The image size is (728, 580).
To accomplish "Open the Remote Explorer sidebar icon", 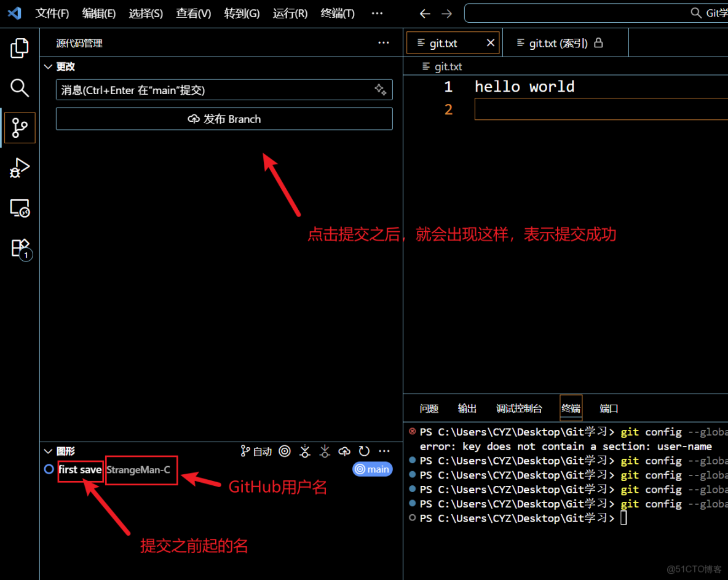I will (20, 208).
